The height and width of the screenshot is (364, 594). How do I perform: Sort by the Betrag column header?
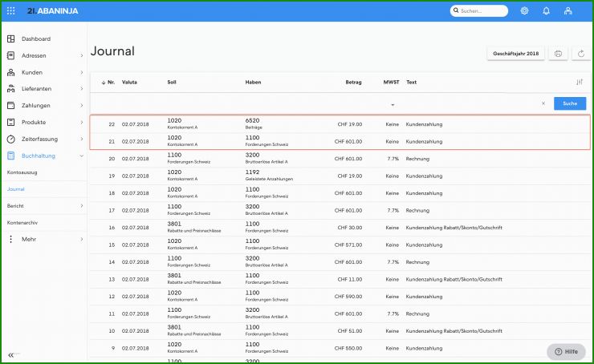(353, 82)
